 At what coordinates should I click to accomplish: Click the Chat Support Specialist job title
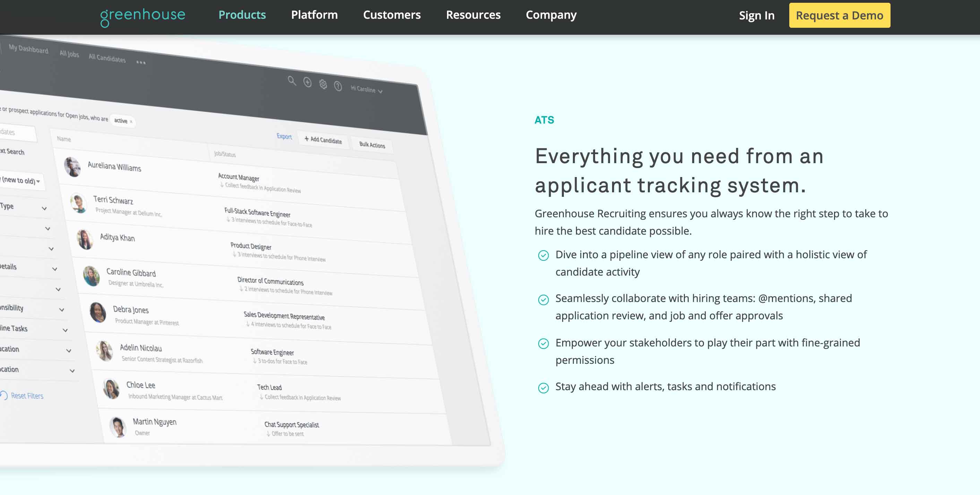(292, 425)
